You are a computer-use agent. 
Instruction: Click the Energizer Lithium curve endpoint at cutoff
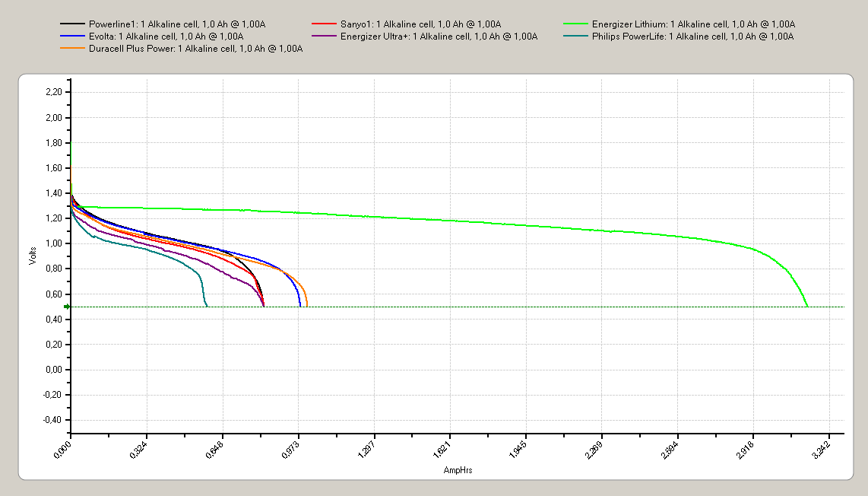808,306
